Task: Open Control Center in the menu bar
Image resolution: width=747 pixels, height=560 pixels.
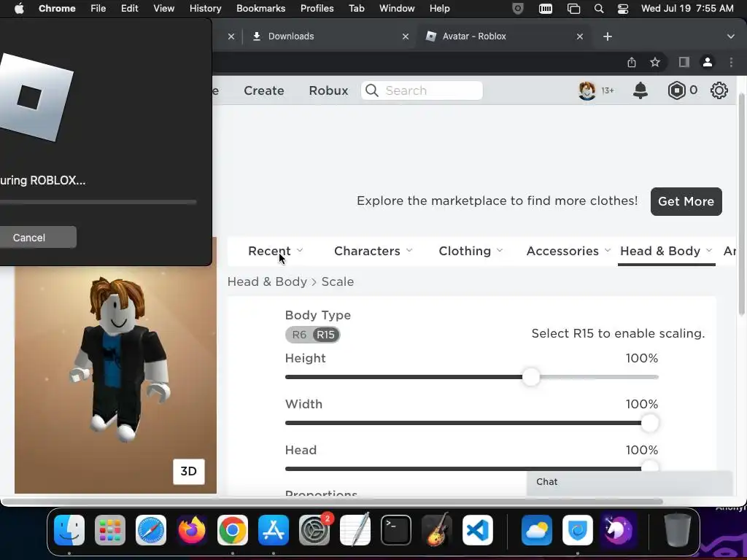Action: pyautogui.click(x=623, y=9)
